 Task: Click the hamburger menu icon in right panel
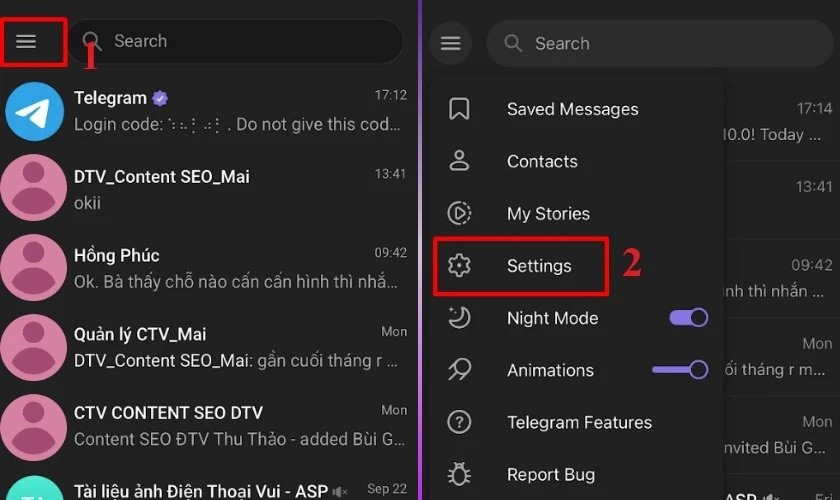(x=451, y=43)
